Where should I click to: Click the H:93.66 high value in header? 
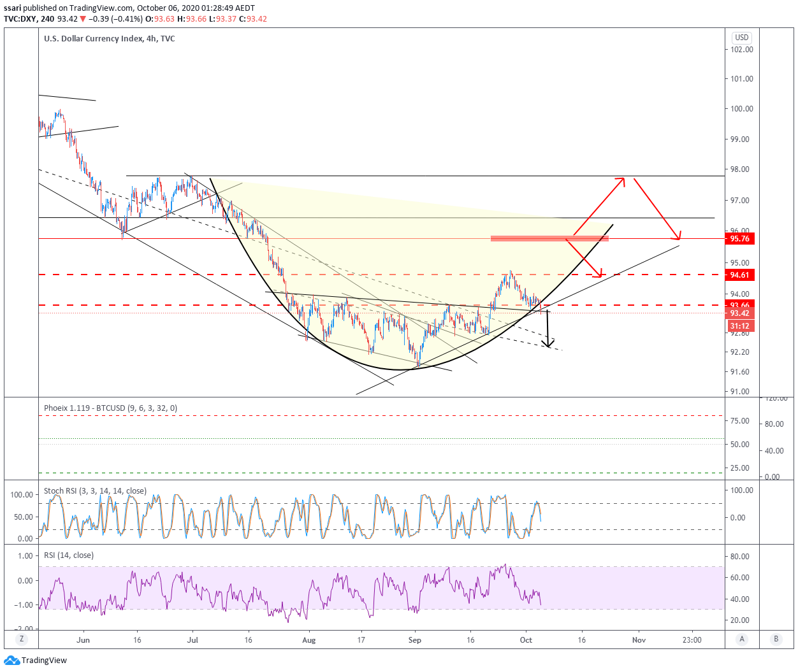(x=192, y=19)
